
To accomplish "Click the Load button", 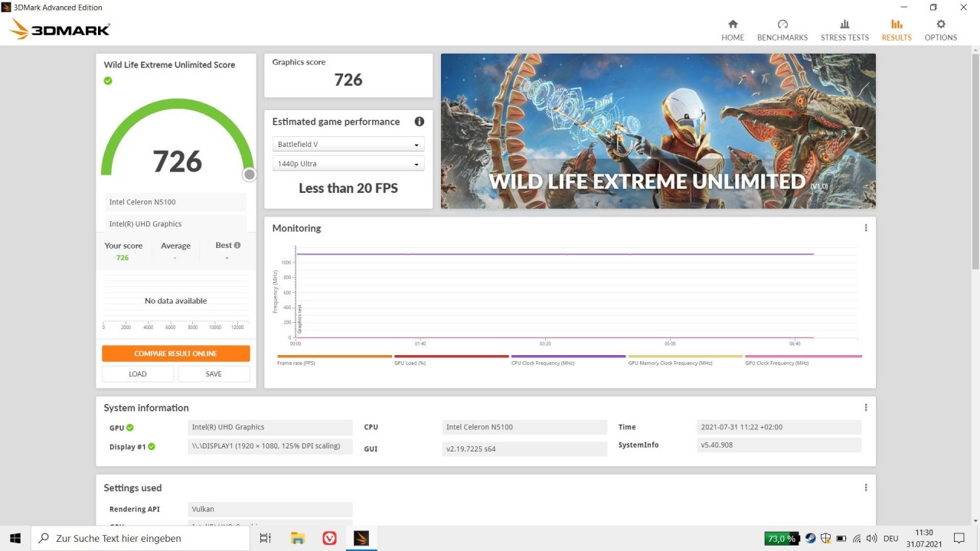I will coord(138,374).
